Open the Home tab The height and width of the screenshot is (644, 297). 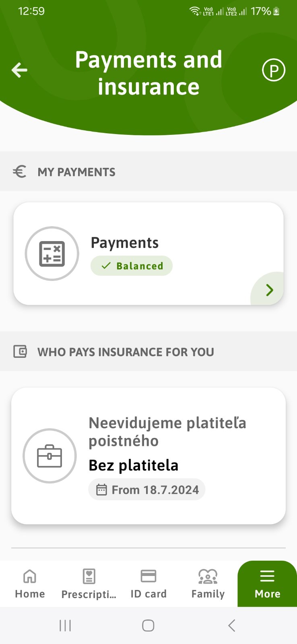(30, 584)
